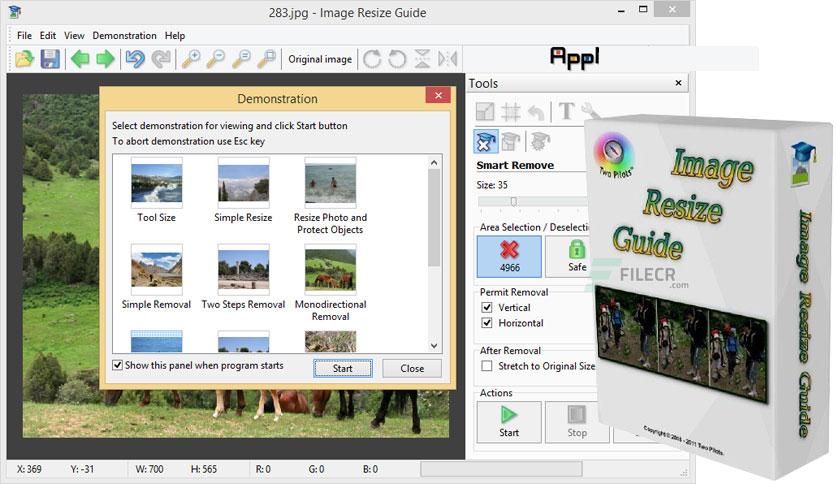Click the actual size zoom magnifier icon

[242, 59]
